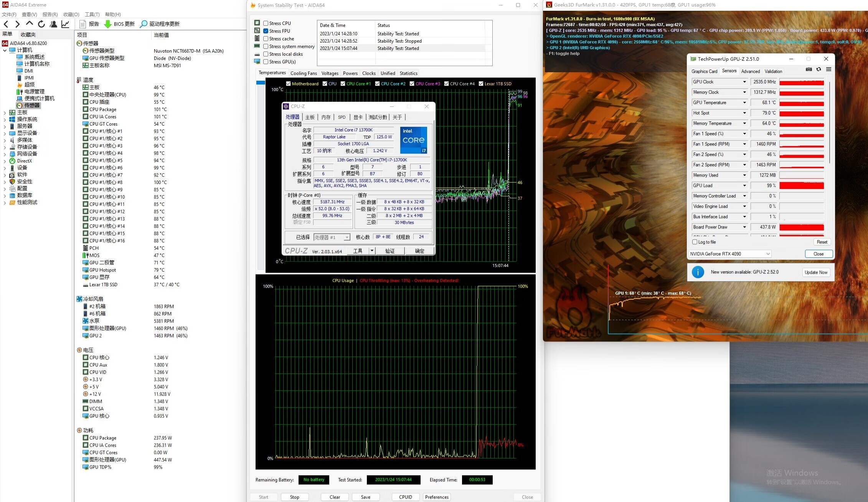Enable the Log to file checkbox in GPU-Z
This screenshot has width=868, height=502.
click(x=695, y=242)
